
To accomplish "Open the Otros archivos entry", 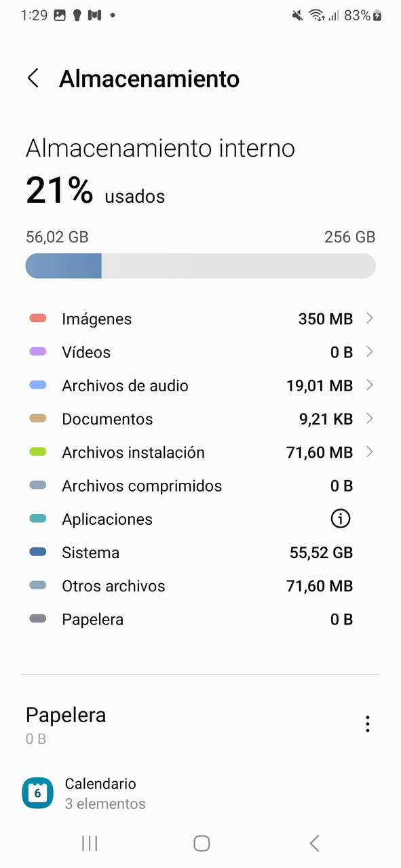I will 200,586.
